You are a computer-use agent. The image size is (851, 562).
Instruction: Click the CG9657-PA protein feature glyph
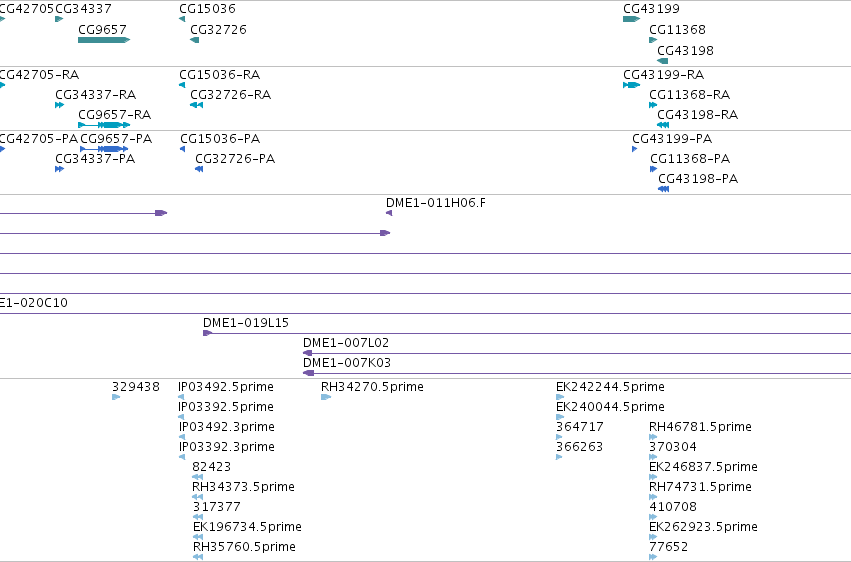[104, 149]
